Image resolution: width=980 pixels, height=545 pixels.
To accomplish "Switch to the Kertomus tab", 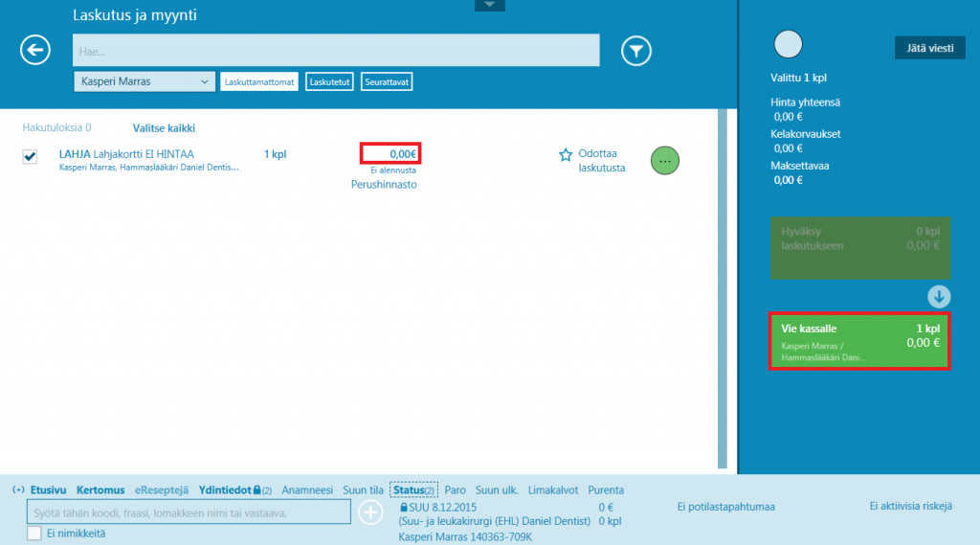I will pyautogui.click(x=100, y=489).
